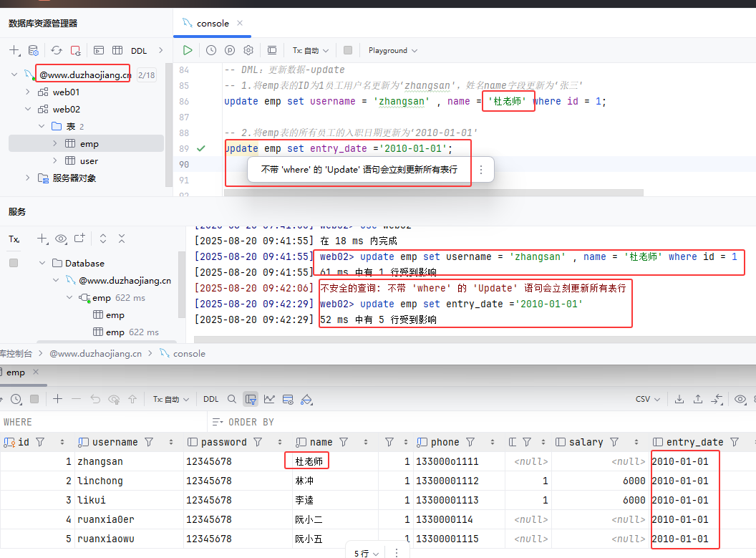
Task: Click the refresh icon in database explorer
Action: pos(56,51)
